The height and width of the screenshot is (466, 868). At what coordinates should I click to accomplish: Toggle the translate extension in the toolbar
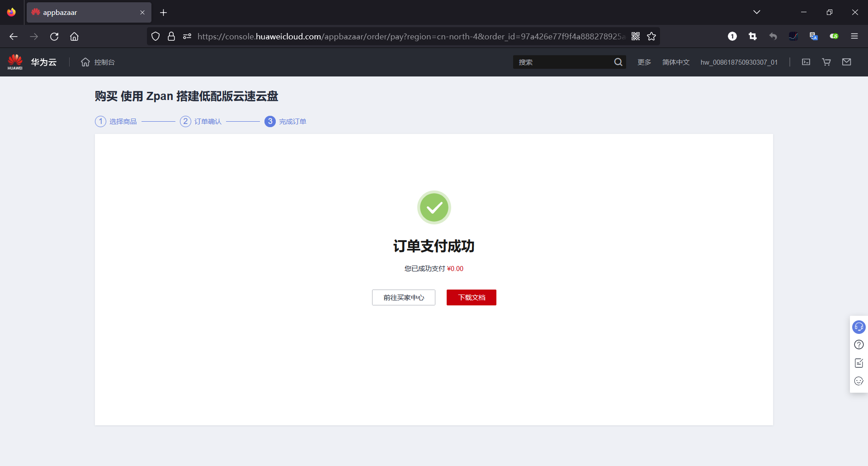coord(813,36)
